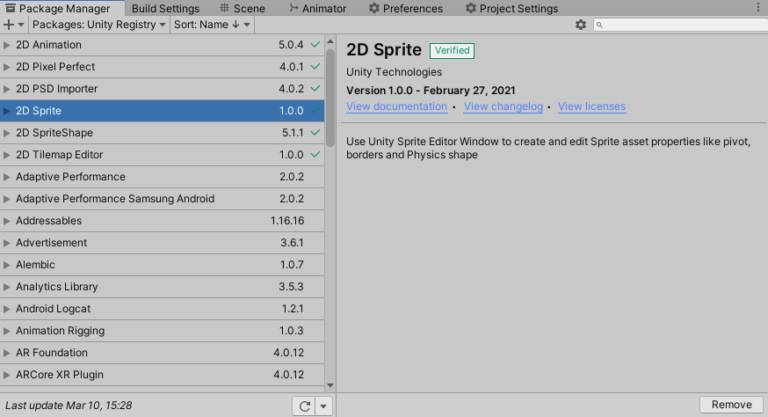Click the Version 1.0.0 February 27 text
768x417 pixels.
pos(431,91)
